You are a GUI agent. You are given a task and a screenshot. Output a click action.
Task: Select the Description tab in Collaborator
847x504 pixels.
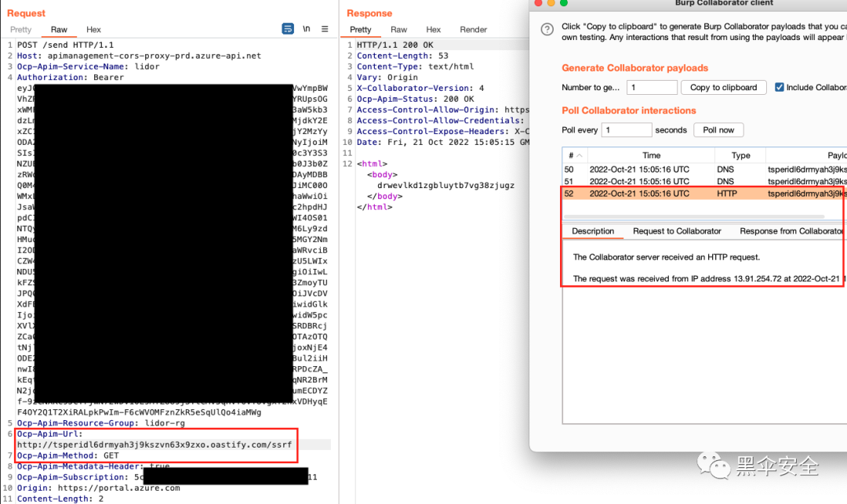click(x=593, y=231)
